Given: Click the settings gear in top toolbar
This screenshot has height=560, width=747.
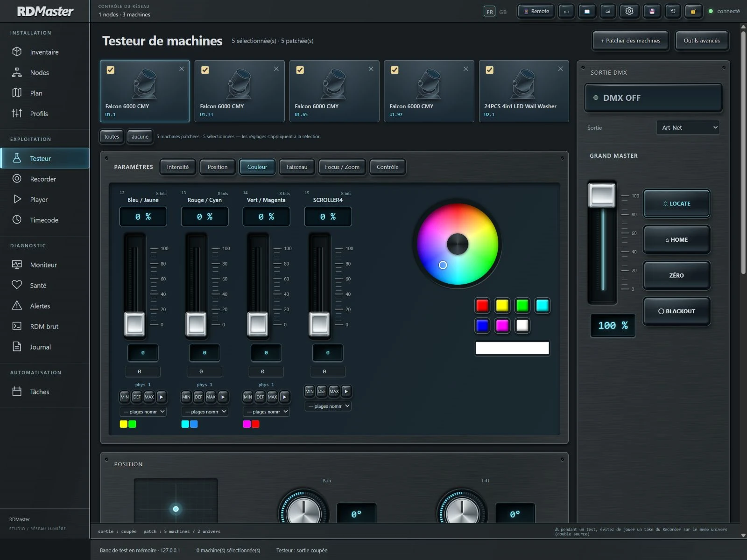Looking at the screenshot, I should coord(629,11).
